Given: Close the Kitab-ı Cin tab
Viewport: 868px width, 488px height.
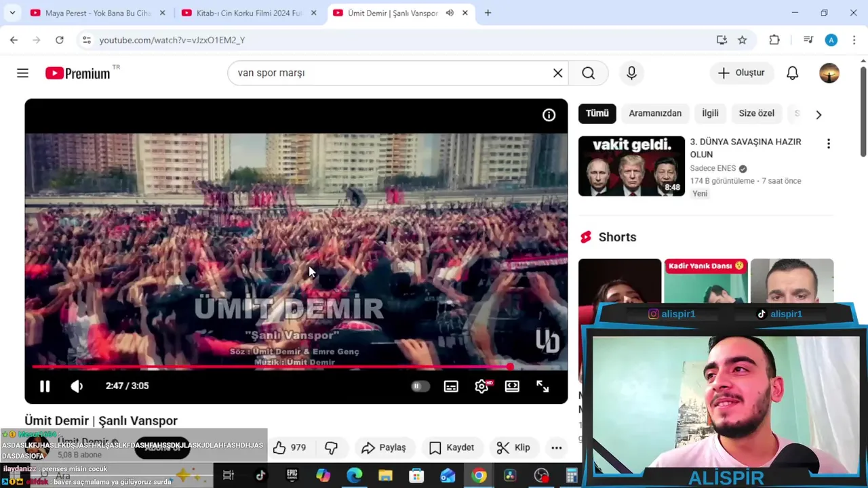Looking at the screenshot, I should click(x=313, y=13).
